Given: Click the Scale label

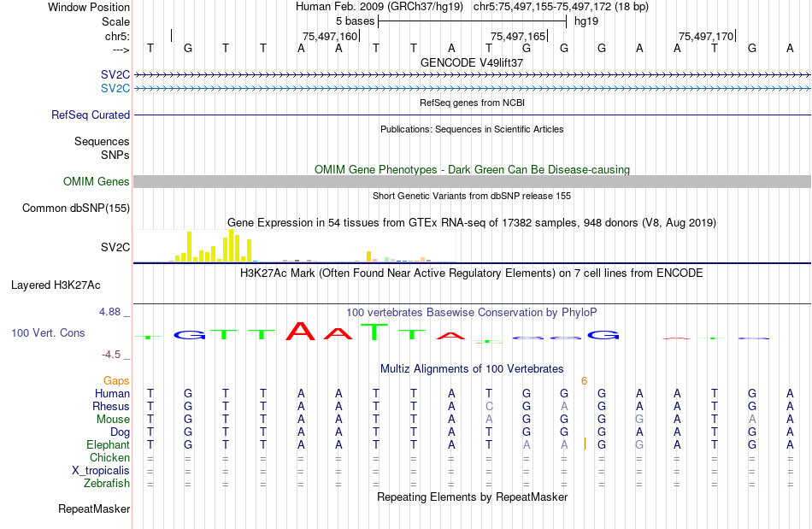Looking at the screenshot, I should coord(115,21).
